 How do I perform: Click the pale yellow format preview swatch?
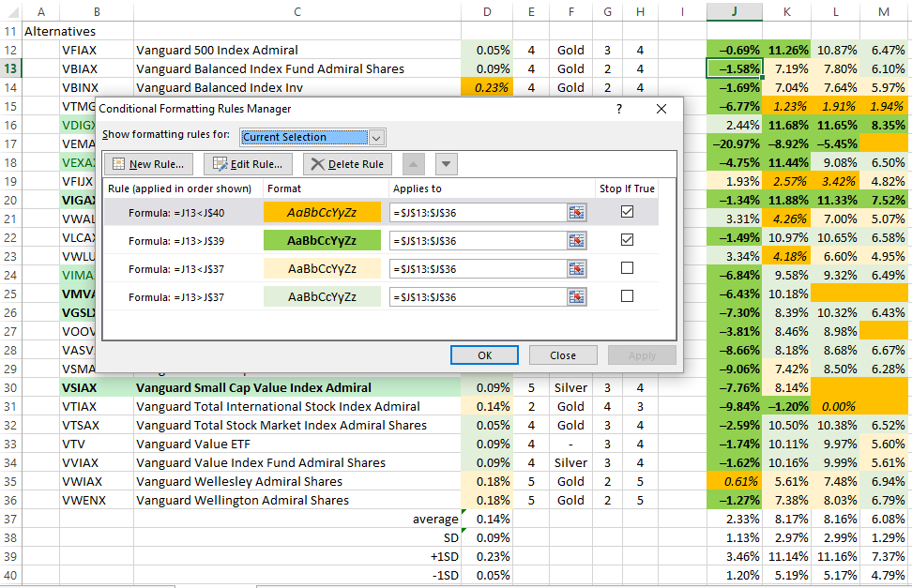(322, 269)
